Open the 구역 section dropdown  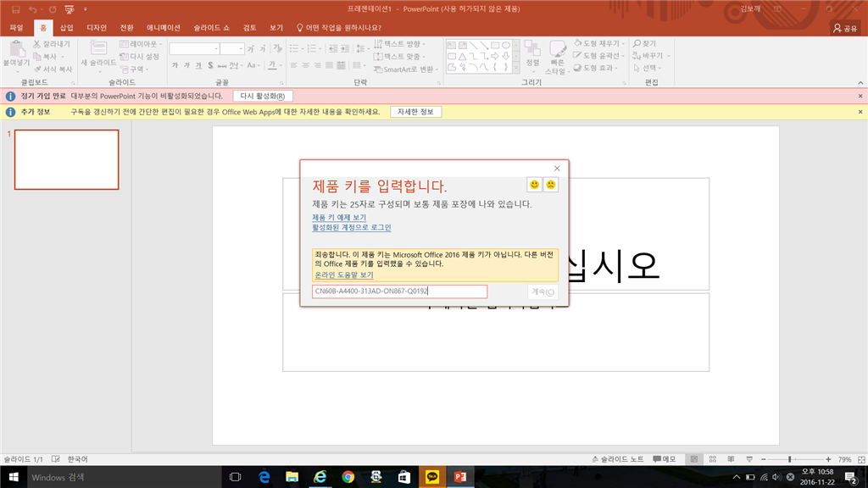135,69
